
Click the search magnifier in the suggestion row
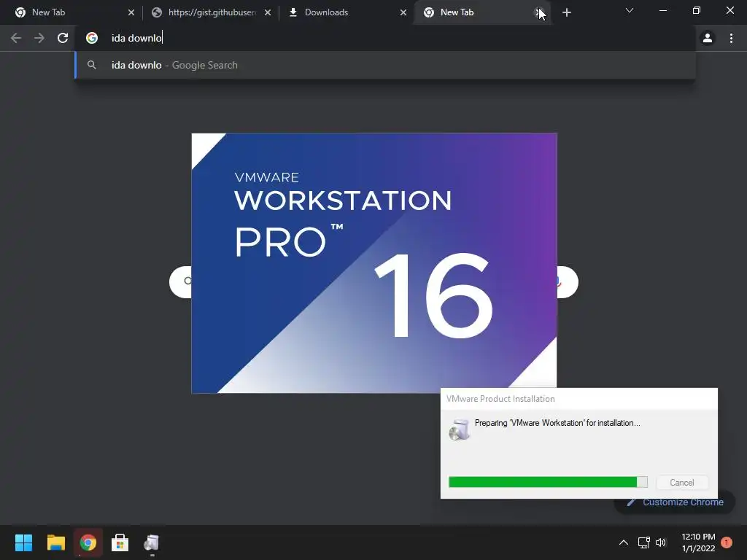pos(92,65)
